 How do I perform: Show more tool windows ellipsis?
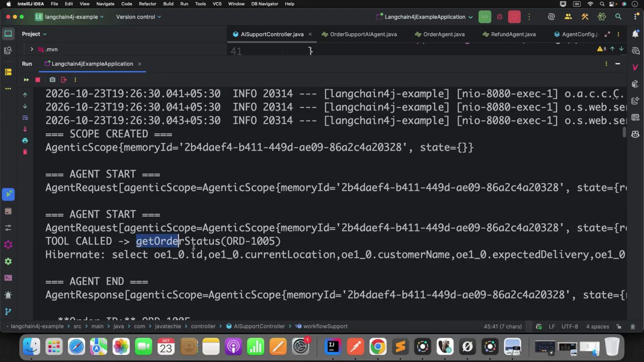[x=8, y=88]
